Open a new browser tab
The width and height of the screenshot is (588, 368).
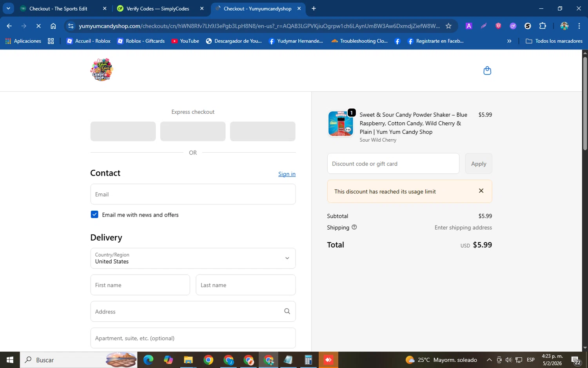click(x=314, y=9)
